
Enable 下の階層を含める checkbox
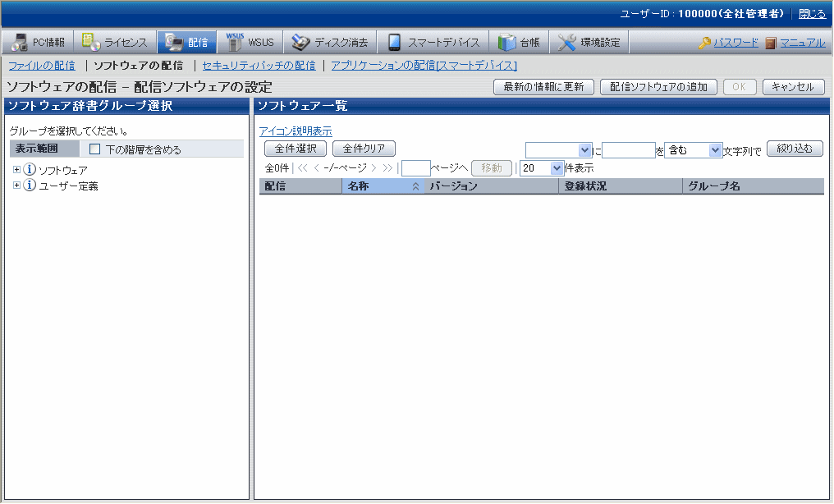point(95,149)
